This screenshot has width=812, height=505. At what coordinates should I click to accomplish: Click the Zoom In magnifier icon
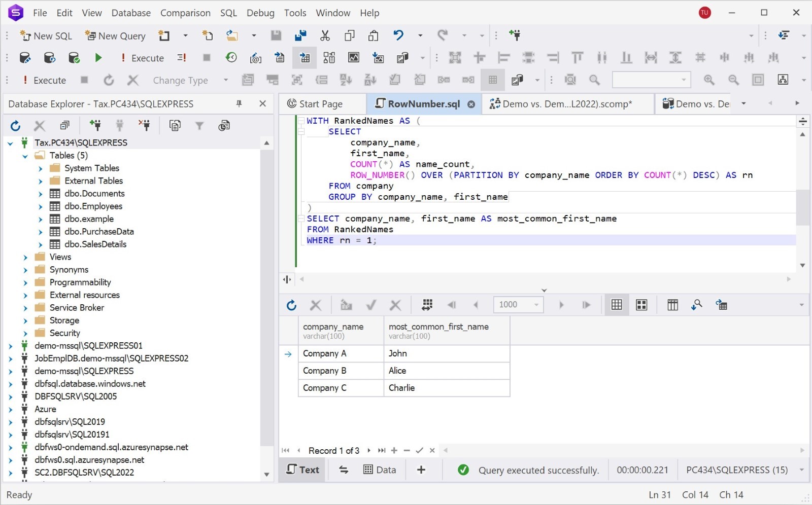[x=709, y=80]
